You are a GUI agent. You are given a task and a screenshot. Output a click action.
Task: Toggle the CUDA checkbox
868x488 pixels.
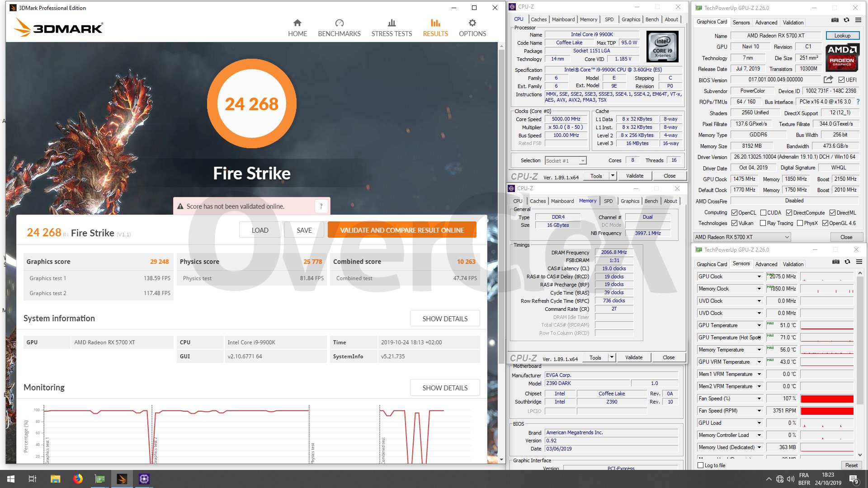[x=763, y=213]
